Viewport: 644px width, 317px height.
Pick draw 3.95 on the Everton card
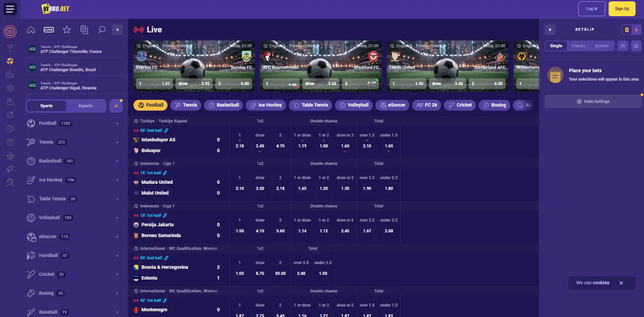coord(194,84)
